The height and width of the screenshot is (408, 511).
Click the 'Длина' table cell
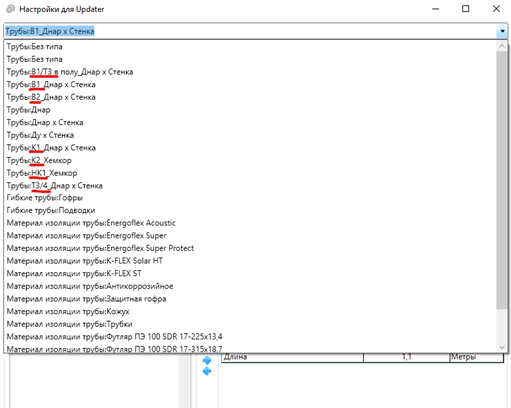[x=292, y=357]
